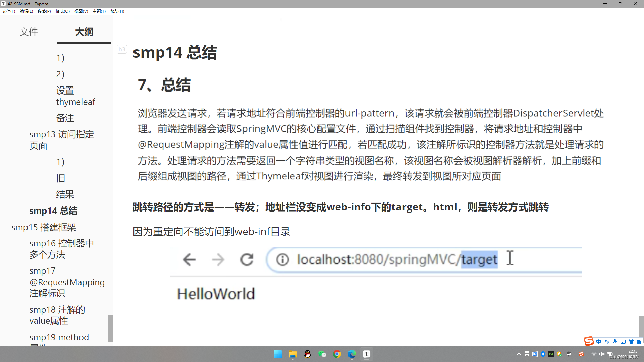Open the Sogou toolbox icon
Screen dimensions: 644x362
click(x=639, y=341)
